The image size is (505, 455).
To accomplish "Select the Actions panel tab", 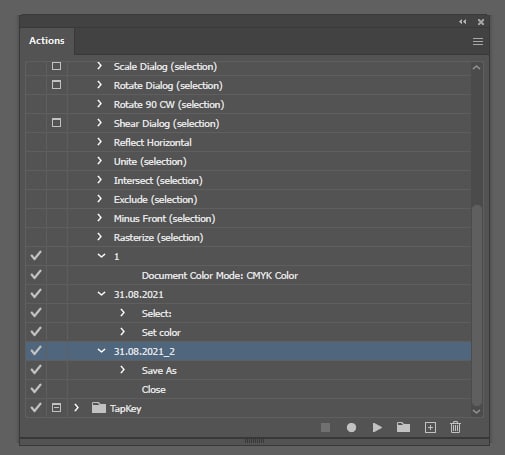I will pyautogui.click(x=47, y=41).
